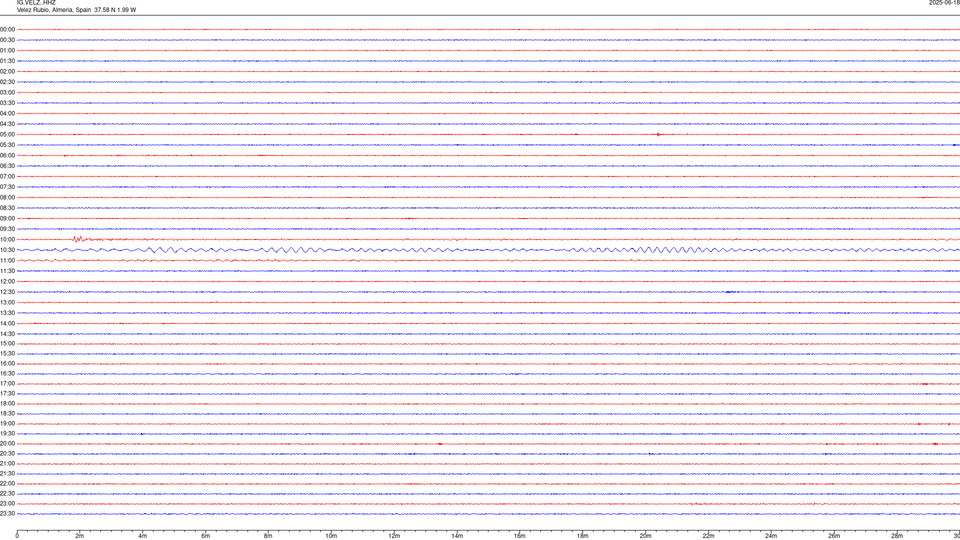This screenshot has width=960, height=540.
Task: Click the '07:30' time label
Action: 7,187
